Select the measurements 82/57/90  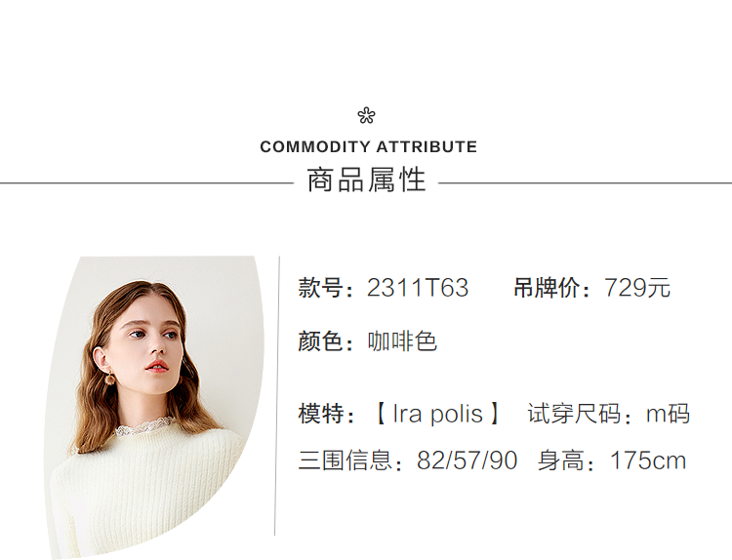[x=467, y=460]
